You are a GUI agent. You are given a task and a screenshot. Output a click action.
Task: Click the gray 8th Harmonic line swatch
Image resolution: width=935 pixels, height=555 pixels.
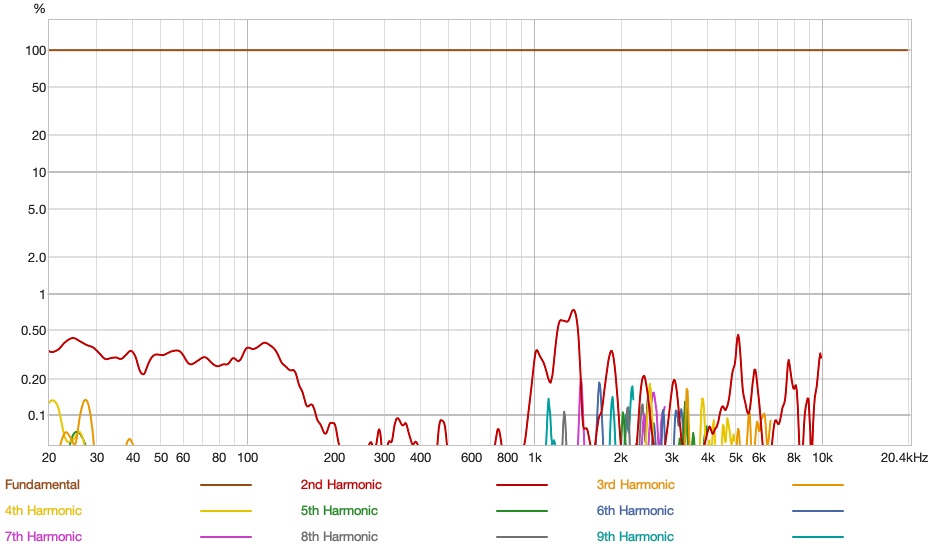pos(522,537)
